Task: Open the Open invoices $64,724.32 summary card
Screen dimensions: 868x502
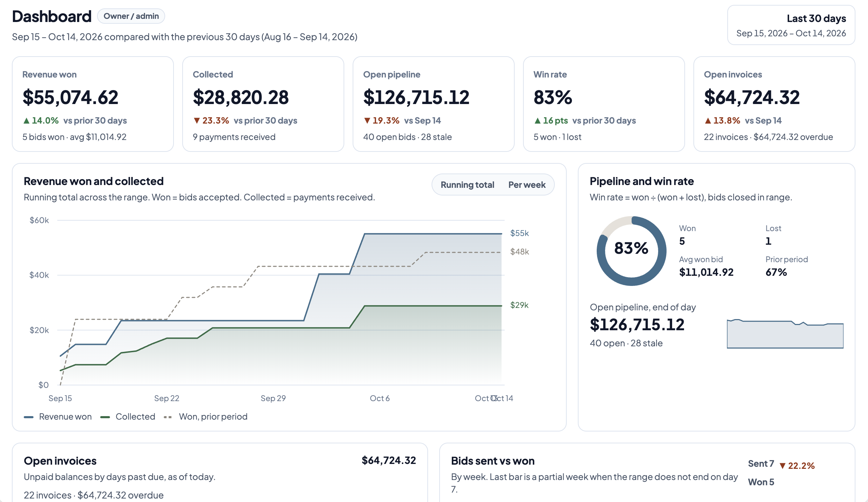Action: pyautogui.click(x=774, y=104)
